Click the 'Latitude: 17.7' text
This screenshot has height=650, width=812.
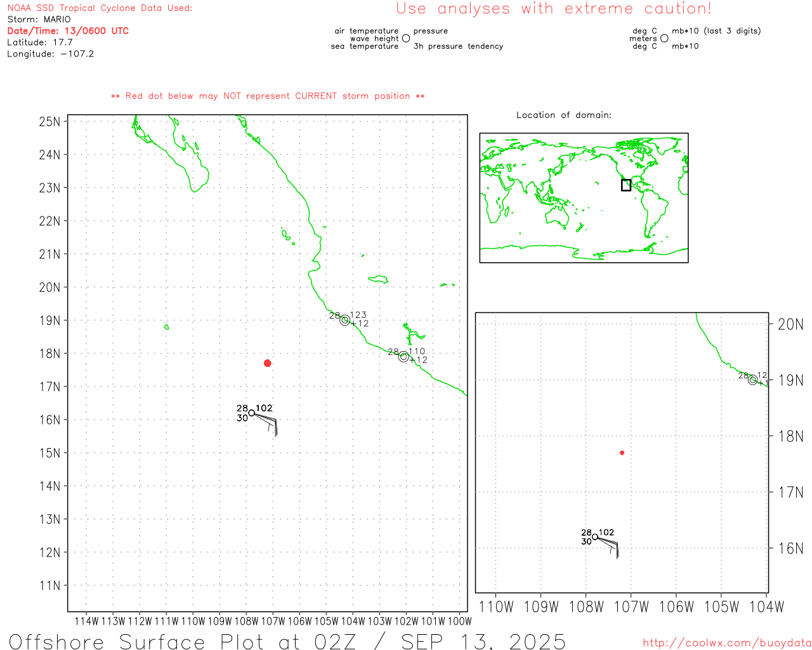[x=40, y=42]
